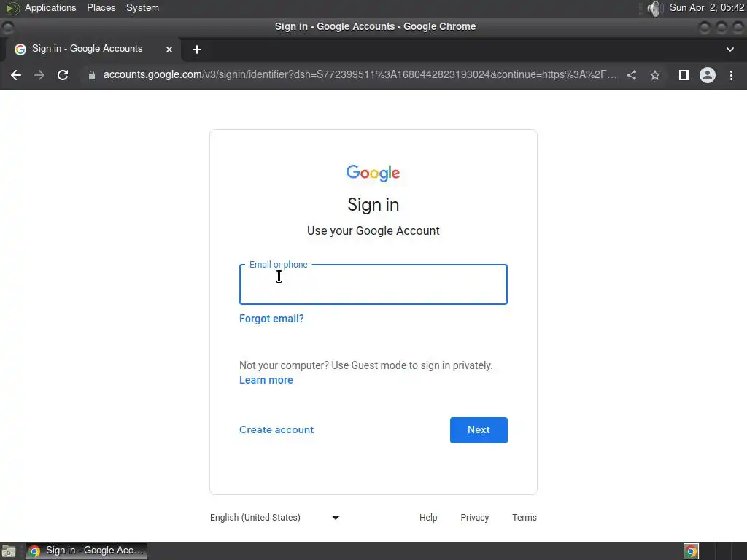Click the volume speaker icon
Viewport: 747px width, 560px height.
[x=655, y=8]
